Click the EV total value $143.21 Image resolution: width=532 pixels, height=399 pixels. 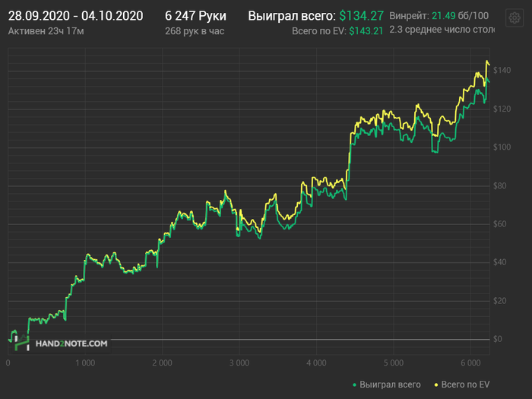point(366,31)
